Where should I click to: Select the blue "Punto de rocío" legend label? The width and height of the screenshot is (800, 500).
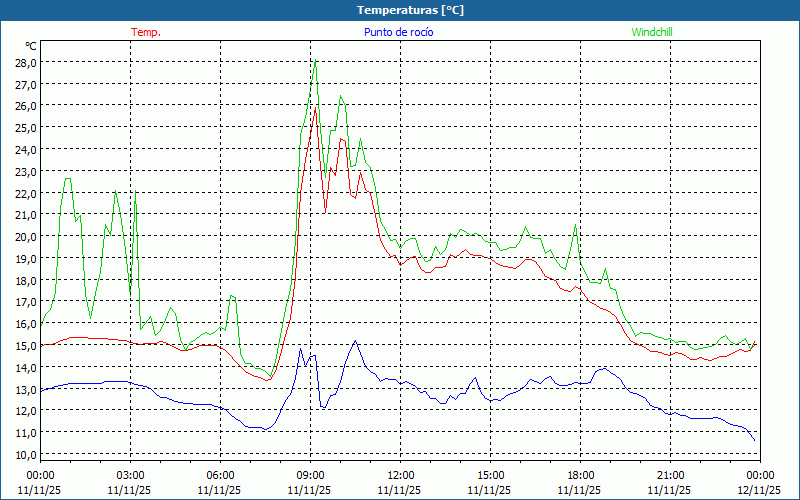[399, 32]
